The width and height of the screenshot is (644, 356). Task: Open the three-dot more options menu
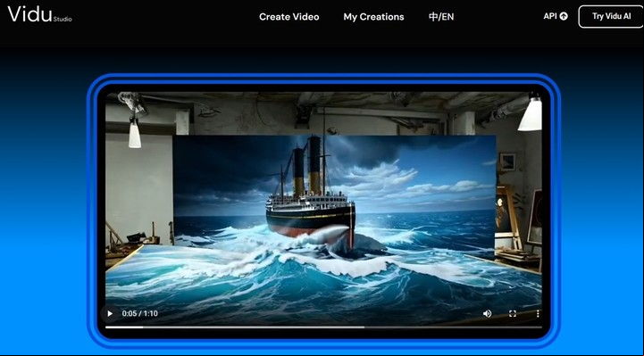click(x=538, y=314)
